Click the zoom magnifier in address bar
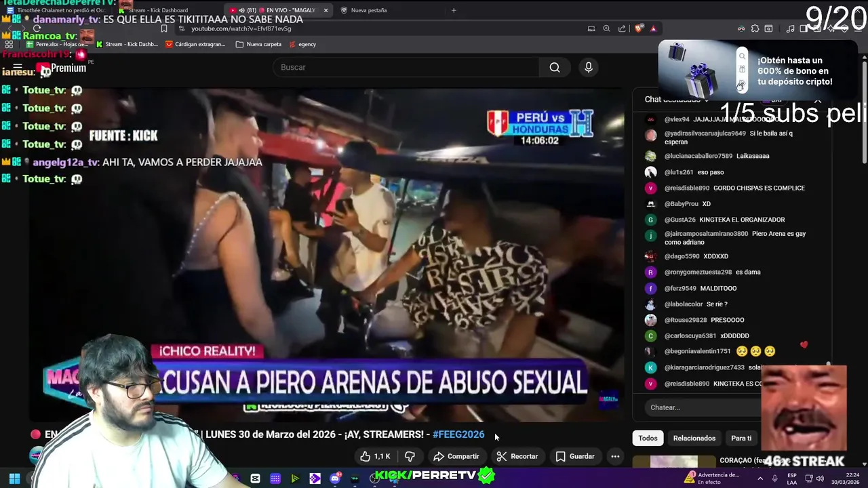 [606, 28]
